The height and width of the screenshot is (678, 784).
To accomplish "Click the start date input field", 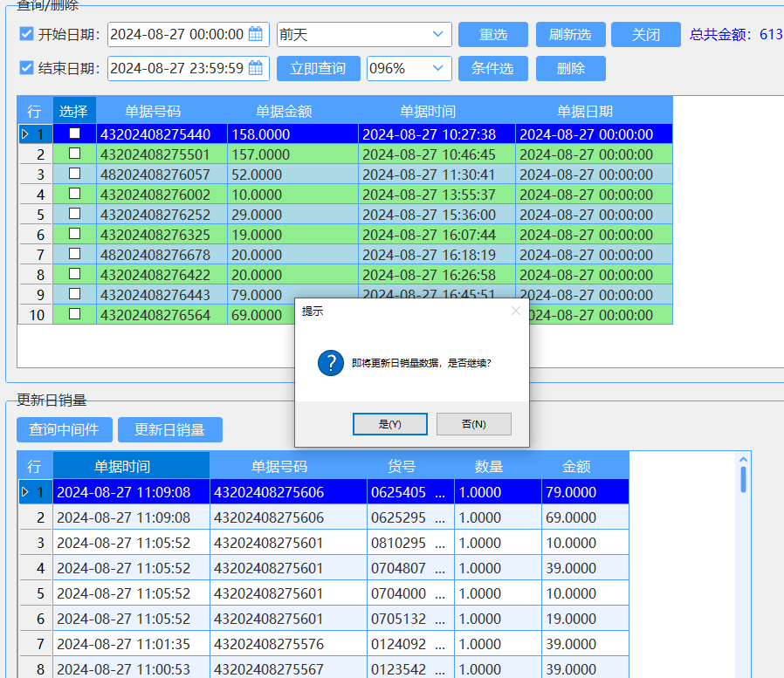I will coord(177,35).
